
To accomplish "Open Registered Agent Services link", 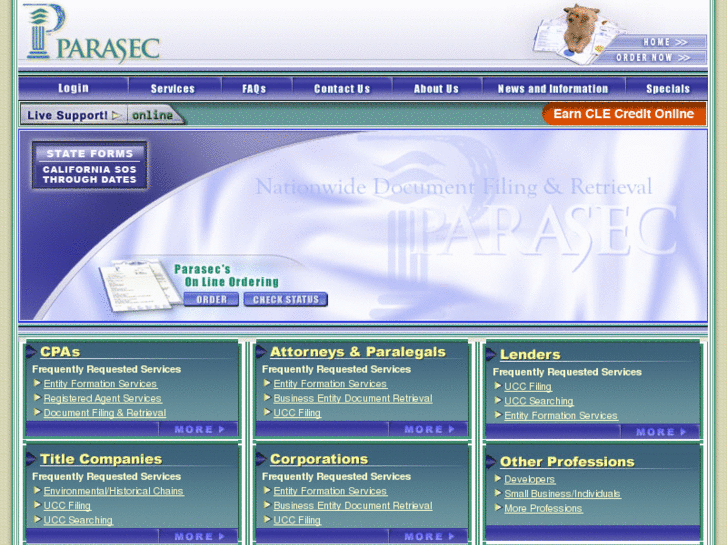I will pyautogui.click(x=102, y=398).
